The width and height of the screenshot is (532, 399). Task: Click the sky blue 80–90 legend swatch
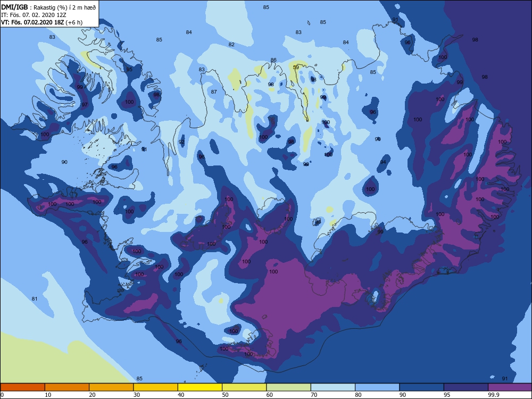377,387
